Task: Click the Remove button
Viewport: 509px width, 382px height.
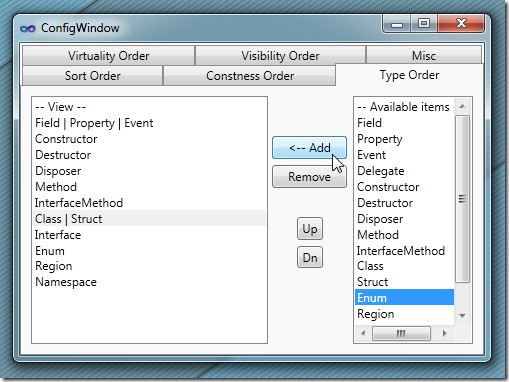Action: [309, 177]
